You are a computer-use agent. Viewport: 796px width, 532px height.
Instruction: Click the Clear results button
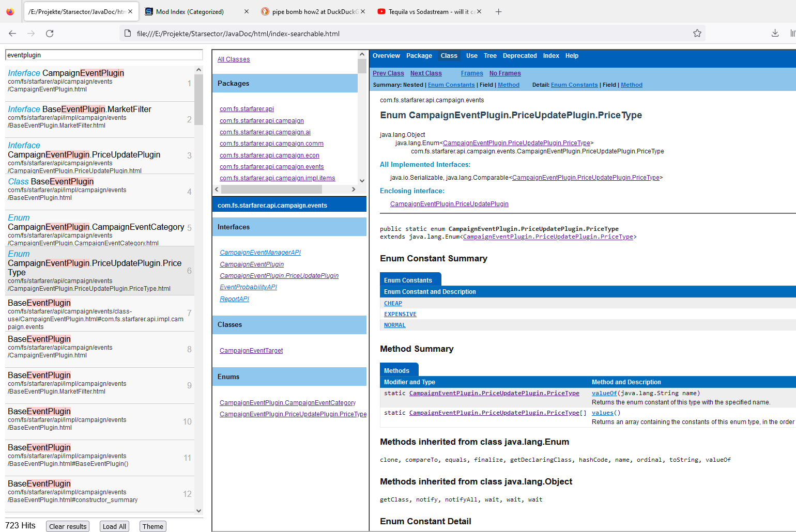click(x=68, y=526)
